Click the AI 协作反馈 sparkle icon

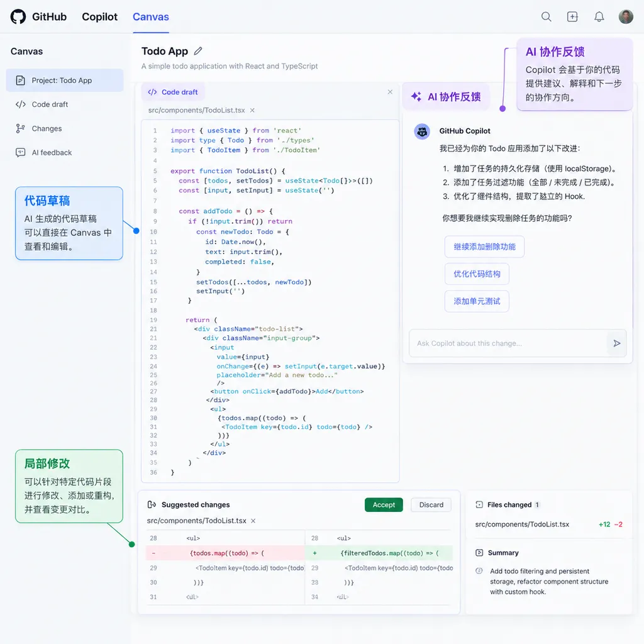(416, 96)
